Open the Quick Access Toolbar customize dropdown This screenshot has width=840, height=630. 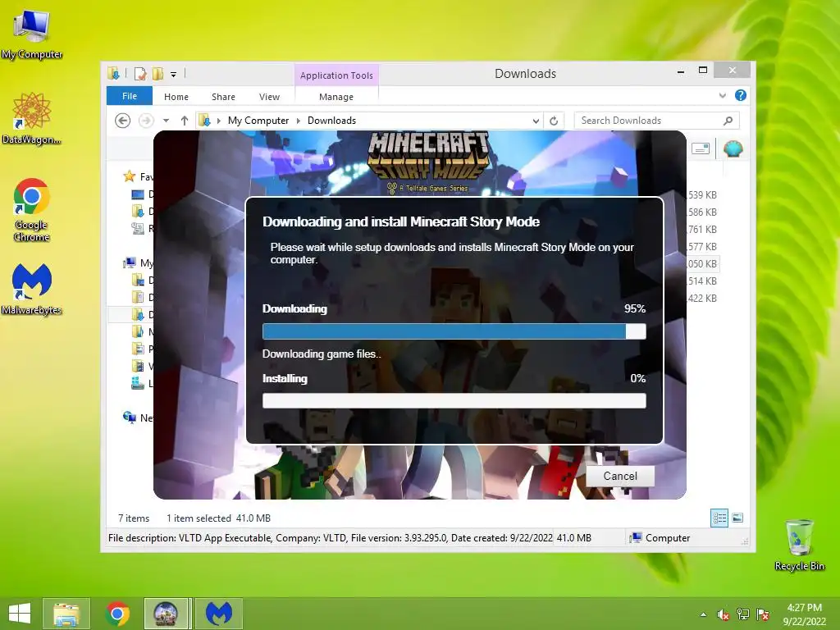[x=174, y=74]
